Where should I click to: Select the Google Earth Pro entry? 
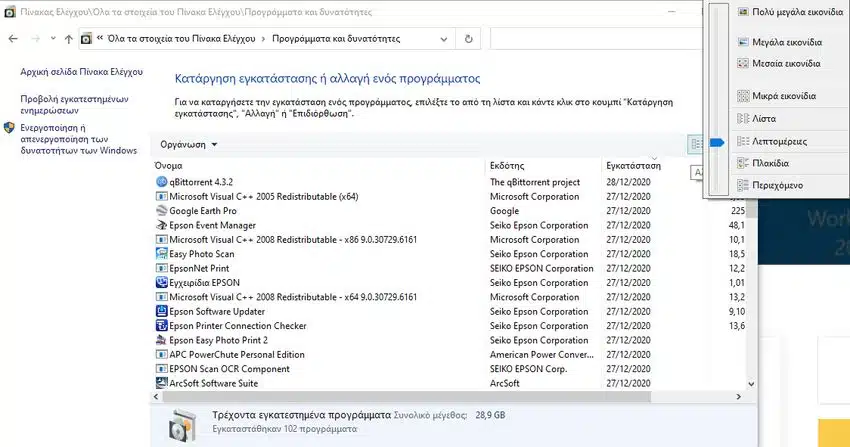tap(203, 211)
